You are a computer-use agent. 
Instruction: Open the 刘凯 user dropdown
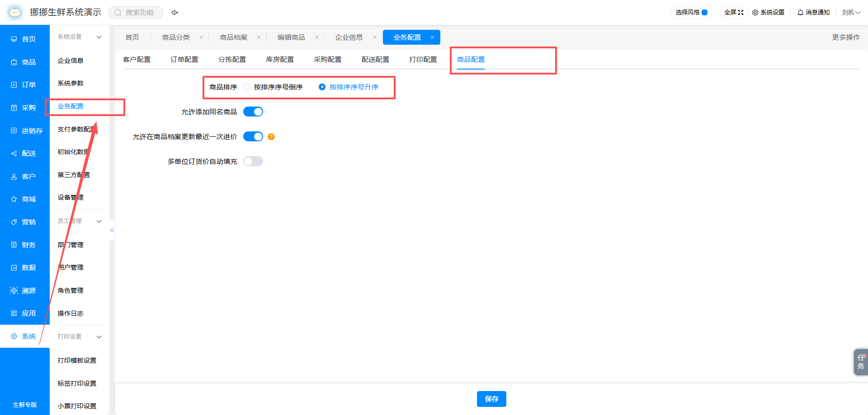(x=851, y=12)
